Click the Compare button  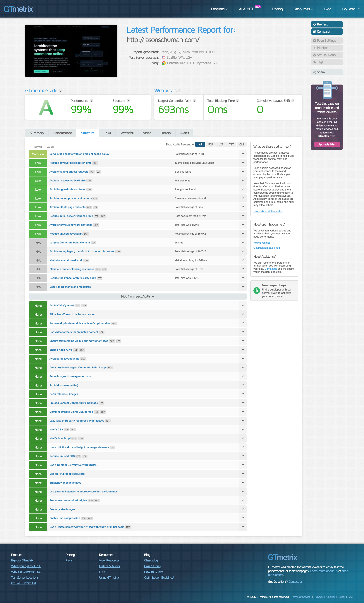[x=327, y=32]
